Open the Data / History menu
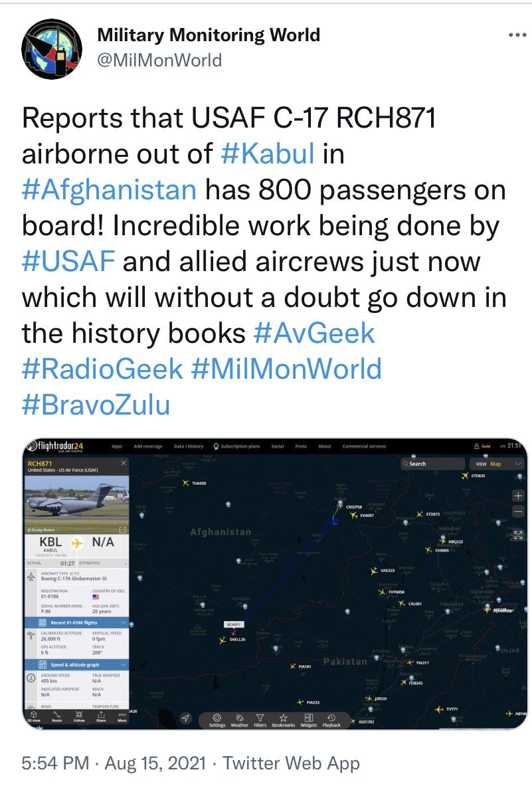Viewport: 532px width, 788px height. (x=189, y=446)
